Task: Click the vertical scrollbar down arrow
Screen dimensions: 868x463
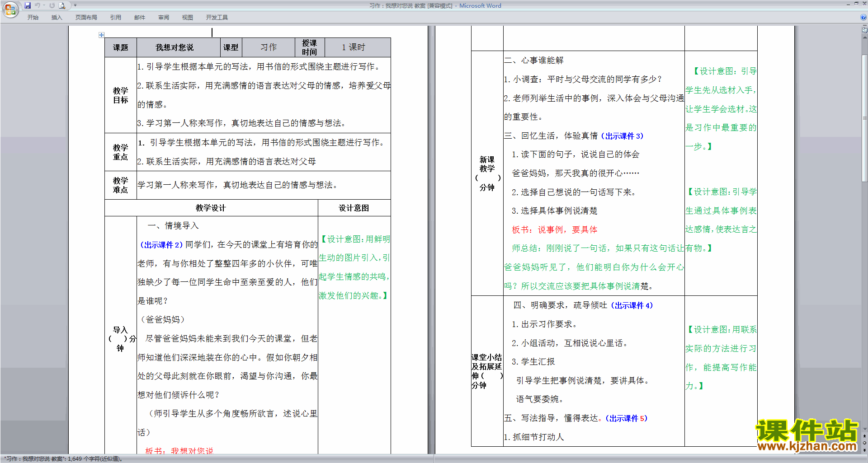Action: pyautogui.click(x=864, y=430)
